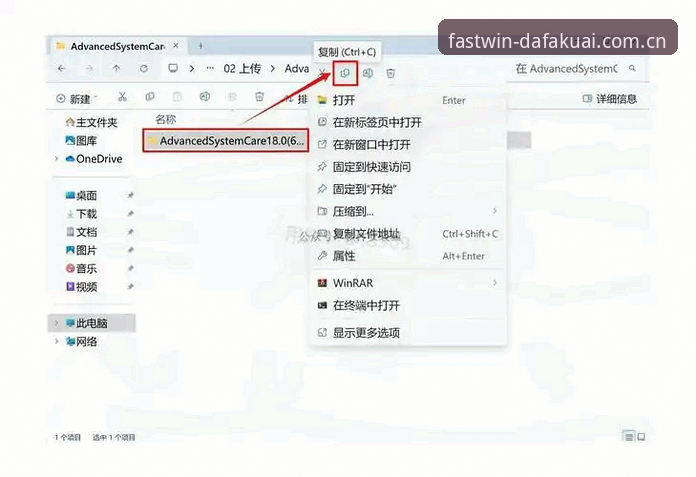Open 图库 in the sidebar

coord(81,141)
